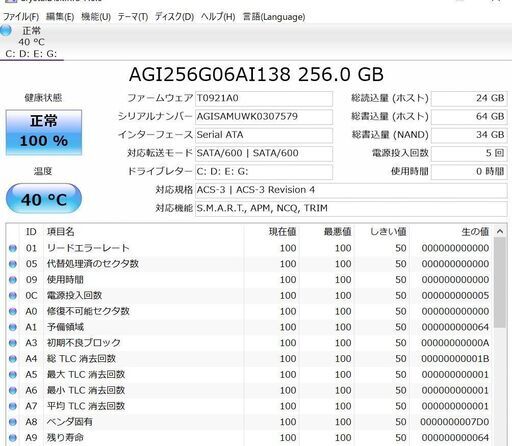Screen dimensions: 512x446
Task: Open the 機能(U) menu
Action: click(x=96, y=17)
